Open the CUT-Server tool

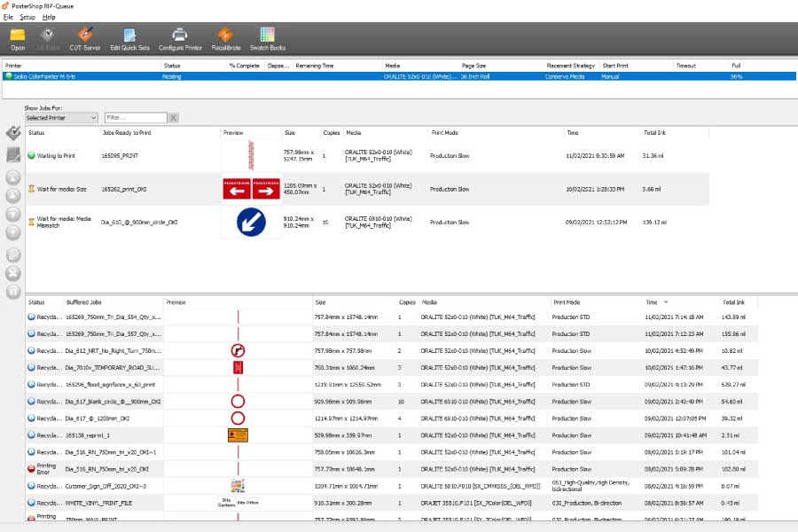click(x=85, y=39)
